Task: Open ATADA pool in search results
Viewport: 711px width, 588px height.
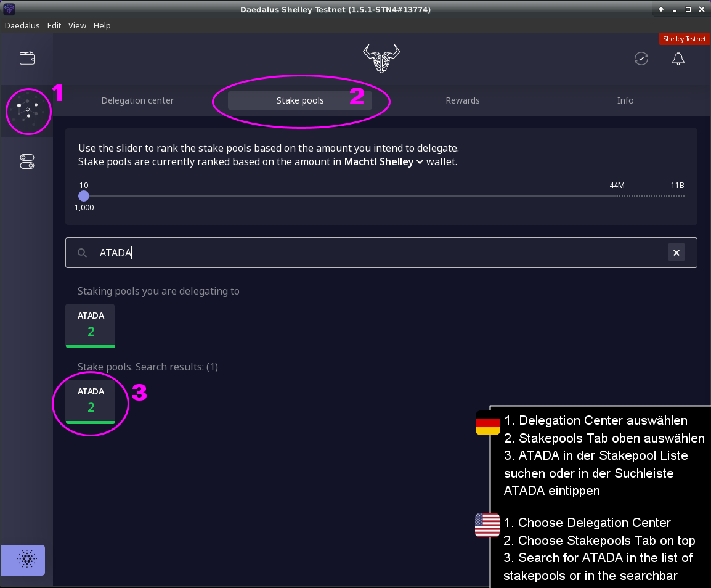Action: pos(90,401)
